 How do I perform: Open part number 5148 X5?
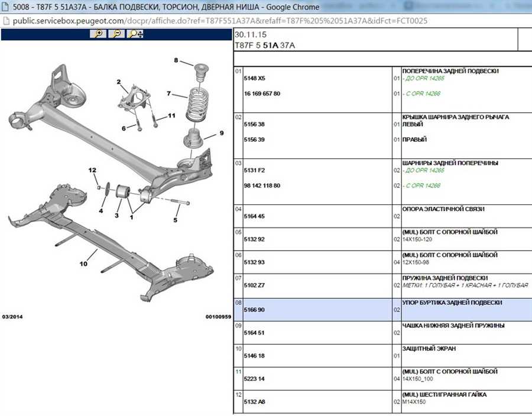[x=254, y=78]
